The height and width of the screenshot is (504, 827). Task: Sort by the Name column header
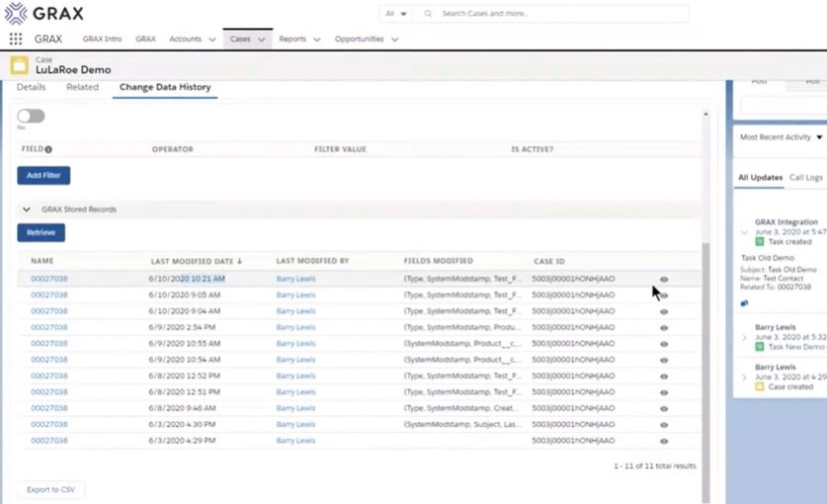click(42, 261)
